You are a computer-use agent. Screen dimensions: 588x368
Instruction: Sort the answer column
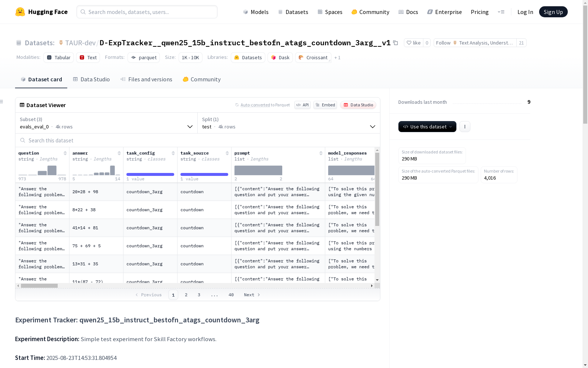(x=119, y=153)
